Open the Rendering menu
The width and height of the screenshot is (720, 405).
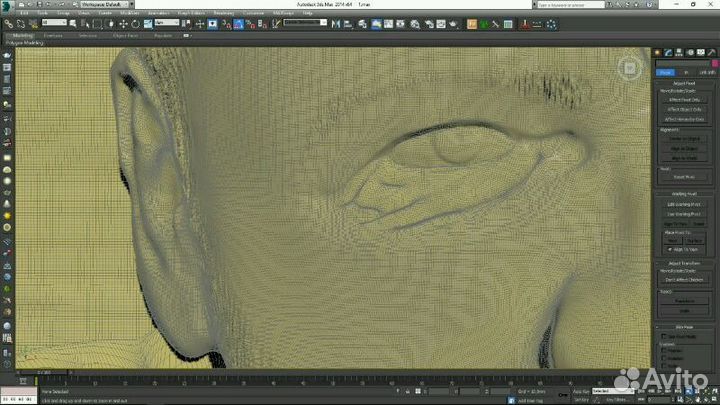click(224, 13)
